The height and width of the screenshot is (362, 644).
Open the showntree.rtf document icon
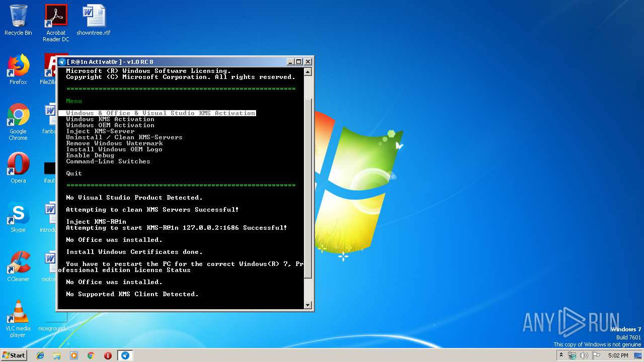[94, 20]
